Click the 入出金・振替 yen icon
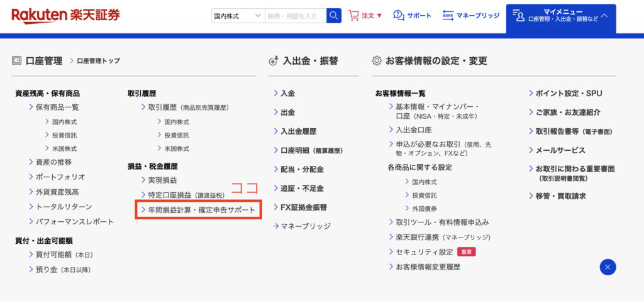This screenshot has height=301, width=644. pos(274,61)
